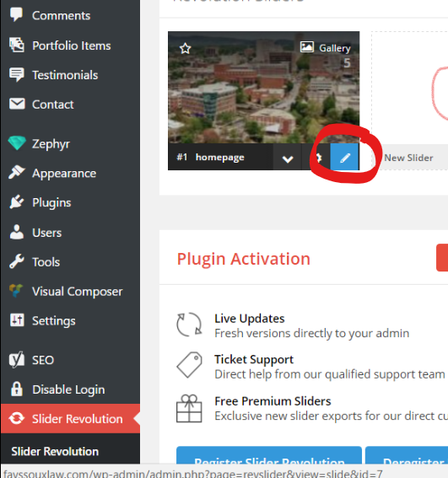Screen dimensions: 448x478
Task: Click the New Slider tile
Action: point(409,100)
